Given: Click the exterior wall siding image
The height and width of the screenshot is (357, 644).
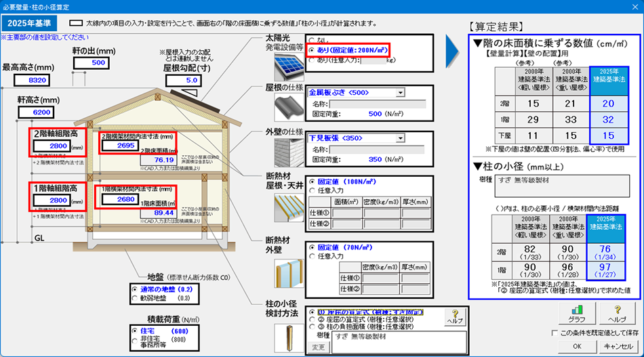Looking at the screenshot, I should coord(289,152).
